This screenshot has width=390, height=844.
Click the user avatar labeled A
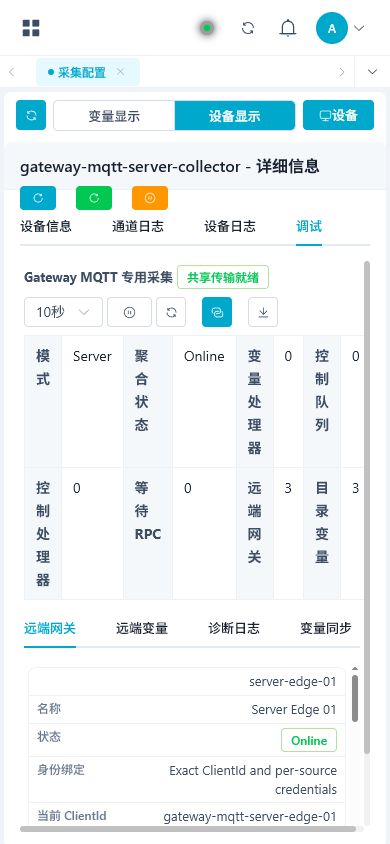[332, 28]
